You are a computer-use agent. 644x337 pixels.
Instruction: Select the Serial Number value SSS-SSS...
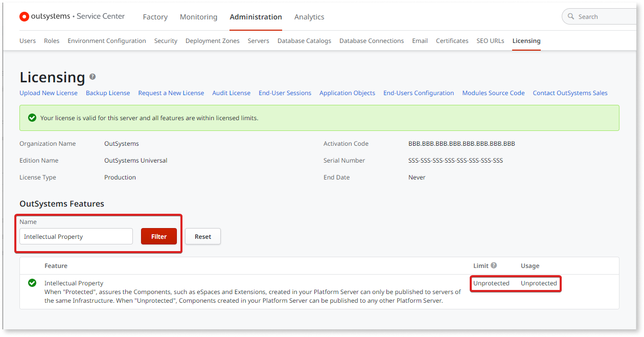[x=455, y=161]
